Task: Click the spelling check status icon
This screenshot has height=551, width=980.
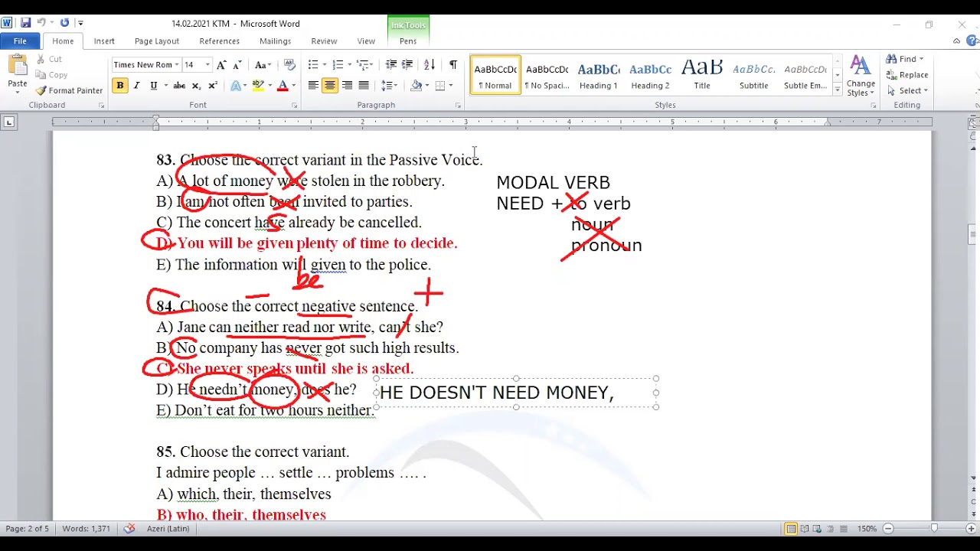Action: pyautogui.click(x=129, y=529)
